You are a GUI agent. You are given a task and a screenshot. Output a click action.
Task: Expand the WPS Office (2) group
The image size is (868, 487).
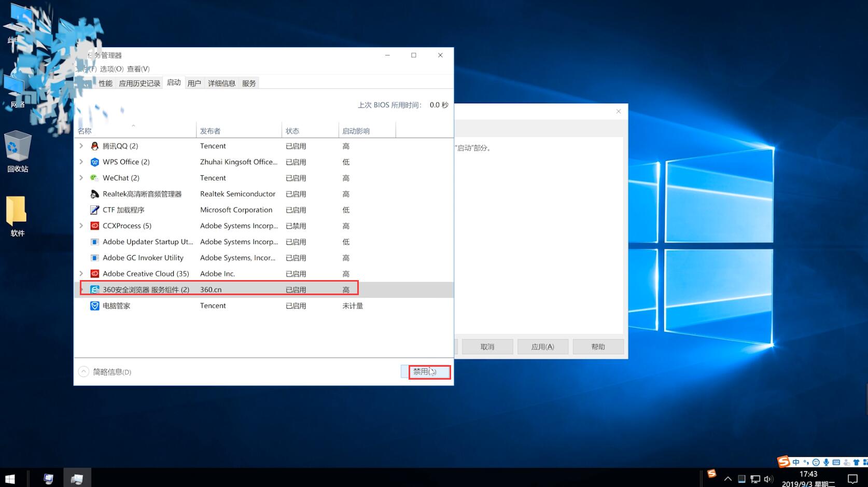click(81, 162)
